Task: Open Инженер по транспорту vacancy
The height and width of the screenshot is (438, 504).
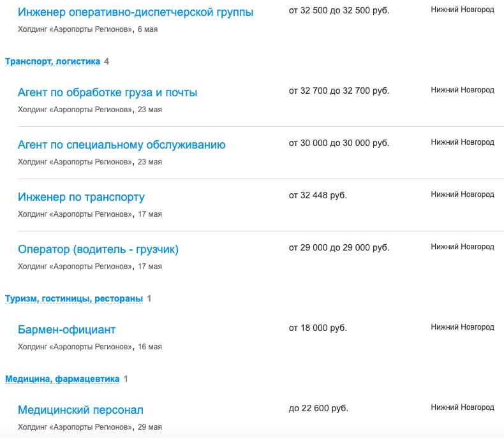Action: [81, 197]
